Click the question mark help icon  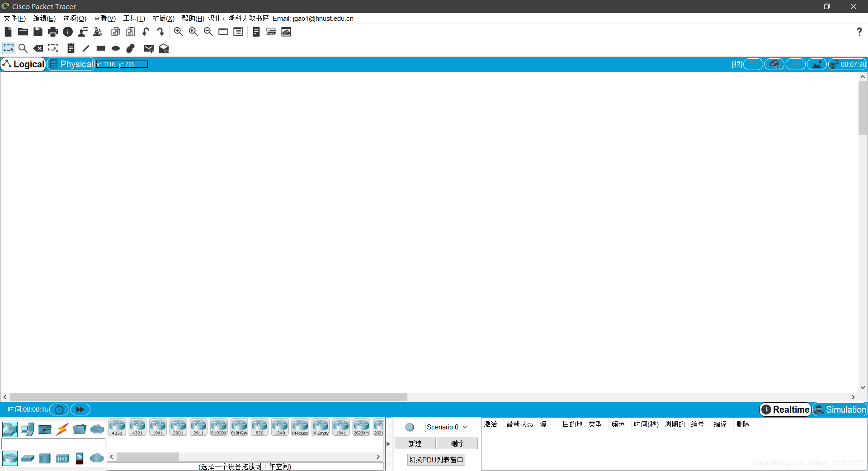(x=859, y=32)
